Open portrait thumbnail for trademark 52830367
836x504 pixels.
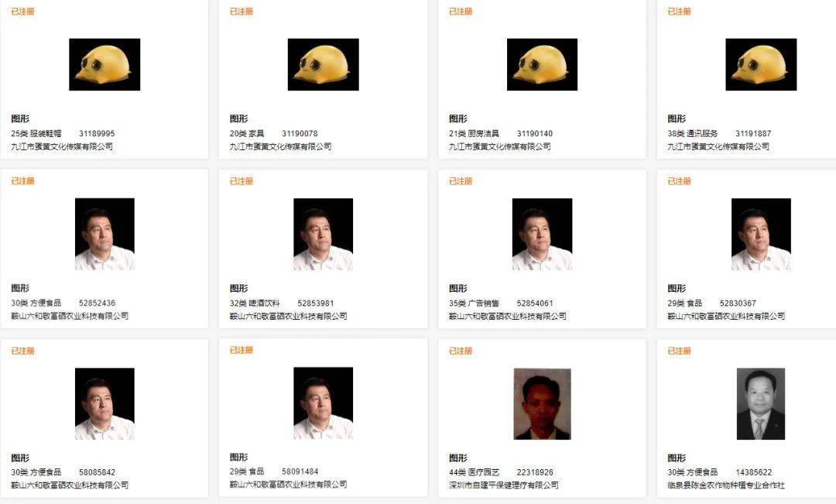coord(761,234)
